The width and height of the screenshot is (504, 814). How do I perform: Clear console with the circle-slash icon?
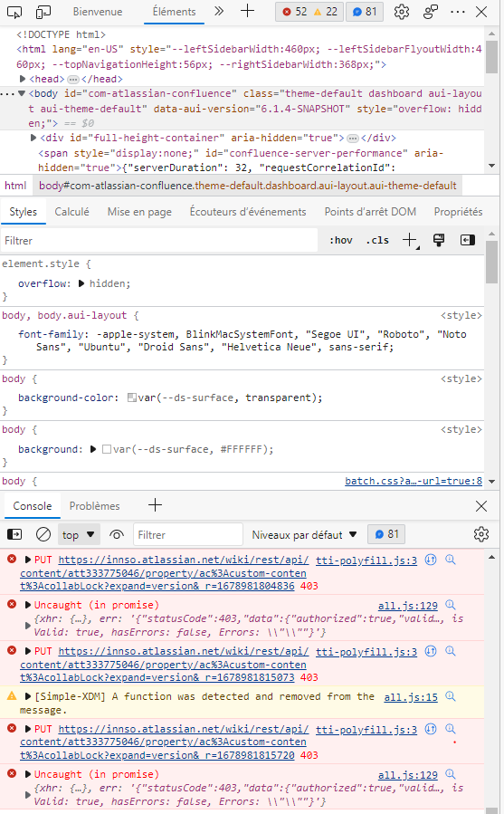click(43, 534)
